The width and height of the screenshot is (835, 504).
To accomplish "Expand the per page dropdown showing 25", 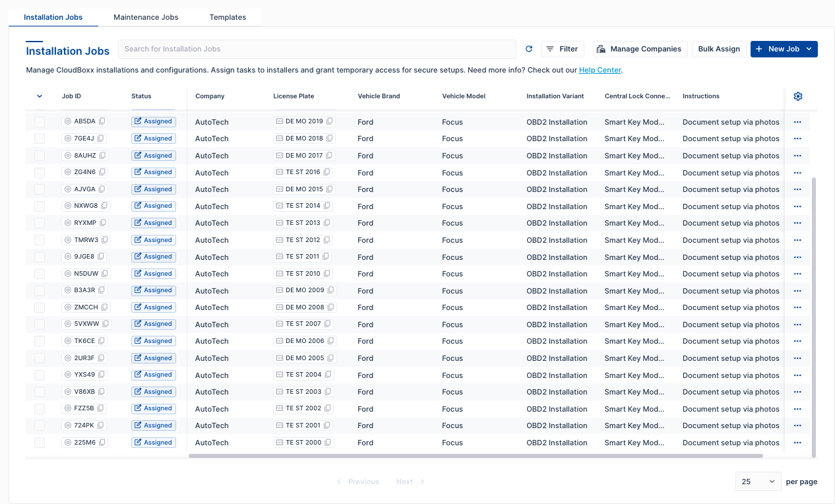I will click(758, 482).
